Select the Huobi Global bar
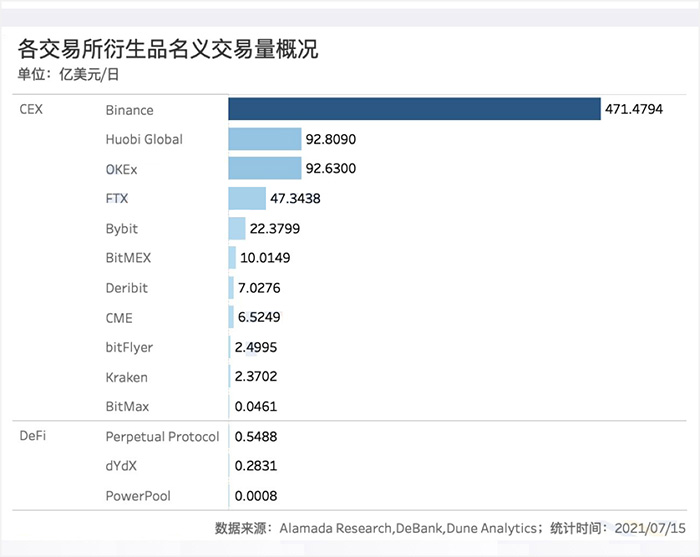 click(x=265, y=139)
